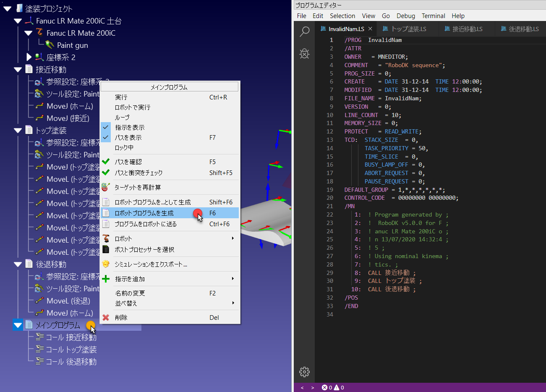Click the 塗装プロジェクト station icon
The image size is (546, 392).
click(x=19, y=8)
